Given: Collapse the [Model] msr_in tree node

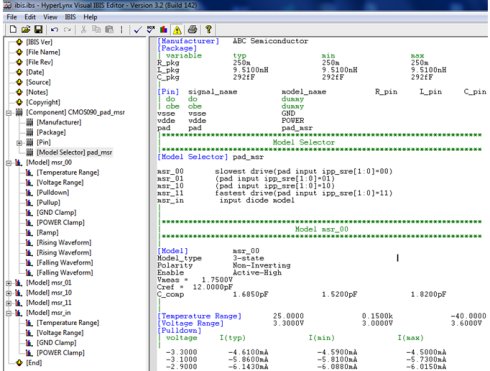Looking at the screenshot, I should 9,313.
